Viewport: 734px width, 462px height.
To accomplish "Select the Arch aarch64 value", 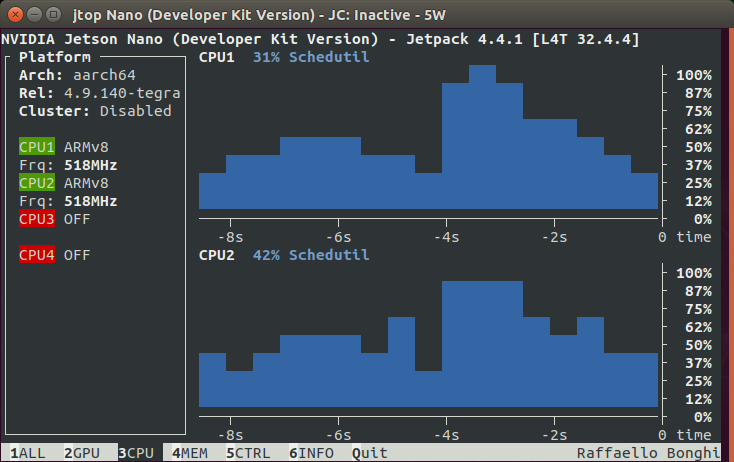I will 104,75.
